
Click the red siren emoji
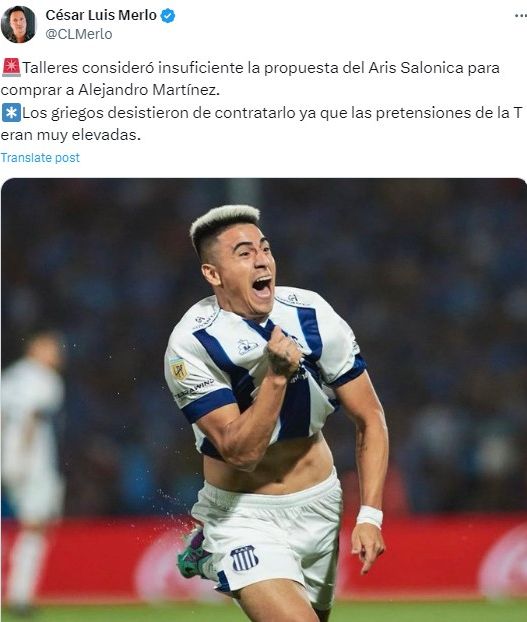[11, 67]
